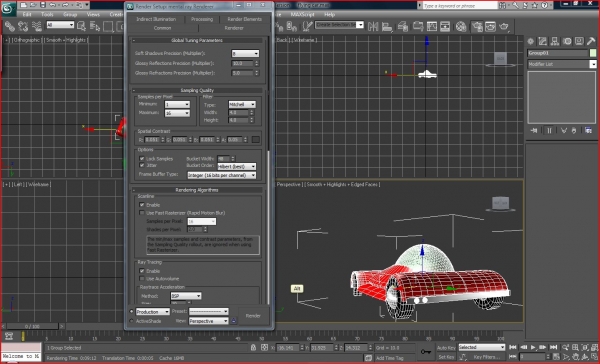Switch to the Processing tab
600x364 pixels.
202,19
